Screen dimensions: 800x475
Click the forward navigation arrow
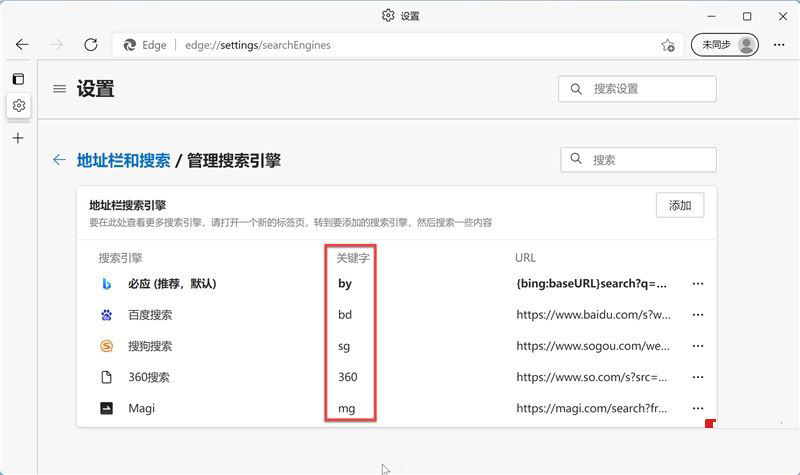tap(56, 45)
